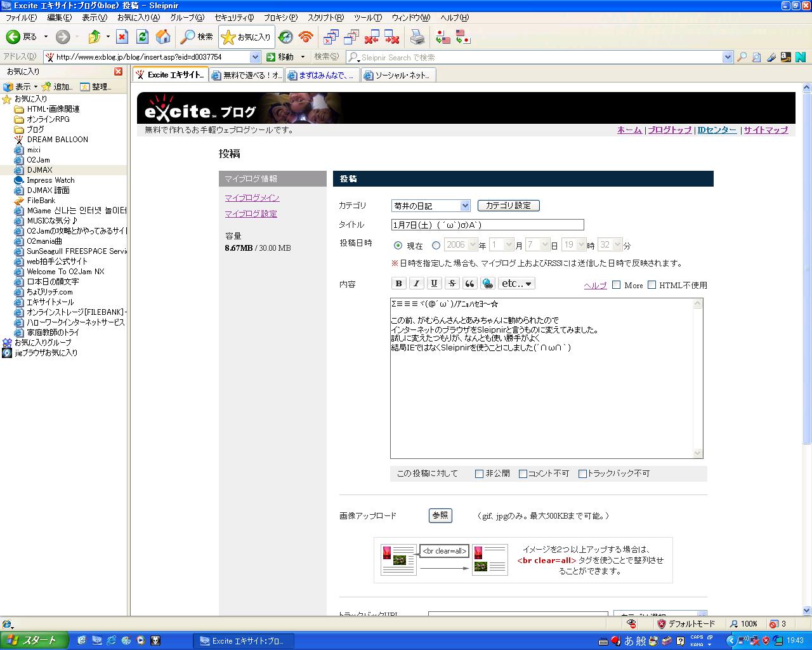Click the highlighter marker icon
The height and width of the screenshot is (650, 812).
[x=771, y=57]
